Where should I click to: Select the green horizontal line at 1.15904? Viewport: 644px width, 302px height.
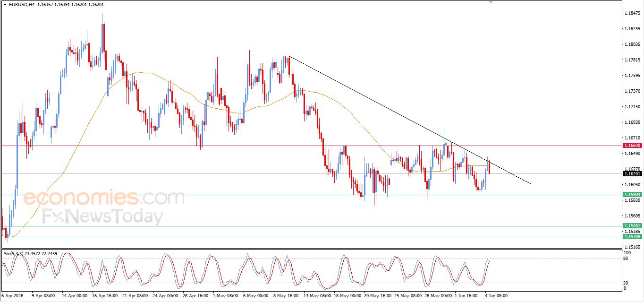click(x=312, y=195)
